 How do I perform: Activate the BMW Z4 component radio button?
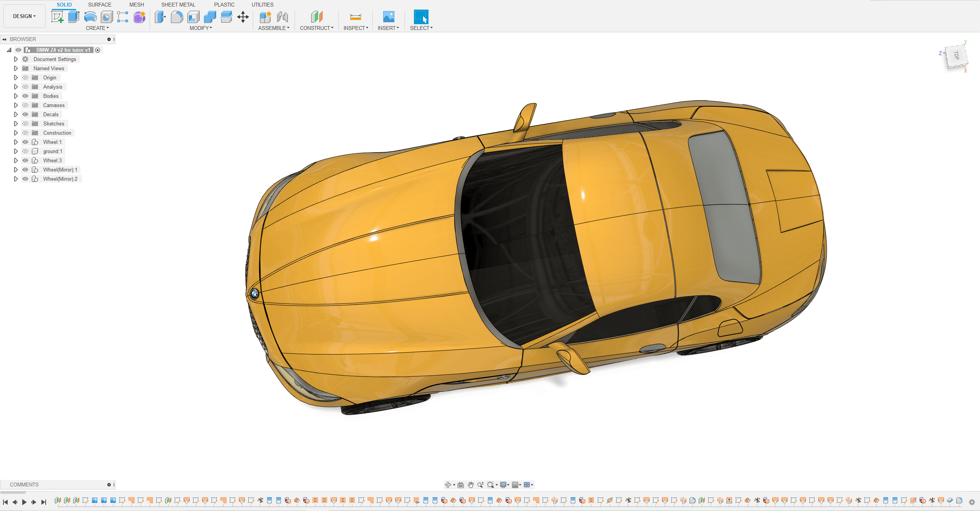(98, 50)
